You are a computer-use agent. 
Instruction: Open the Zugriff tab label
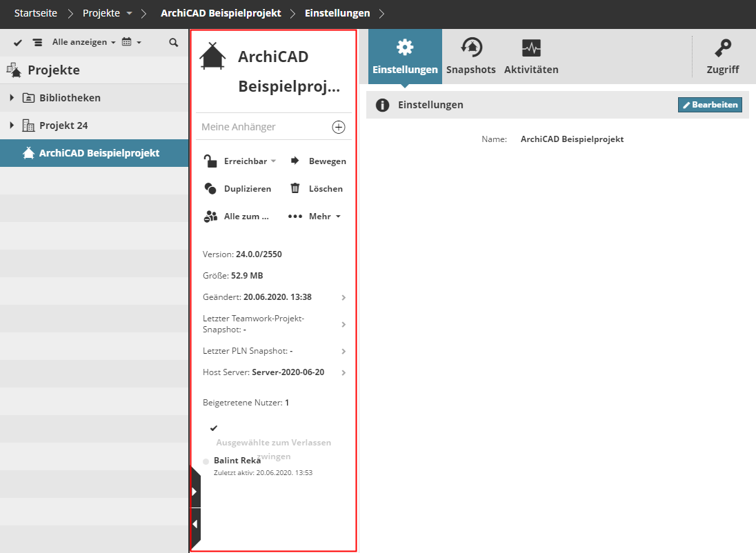coord(723,70)
